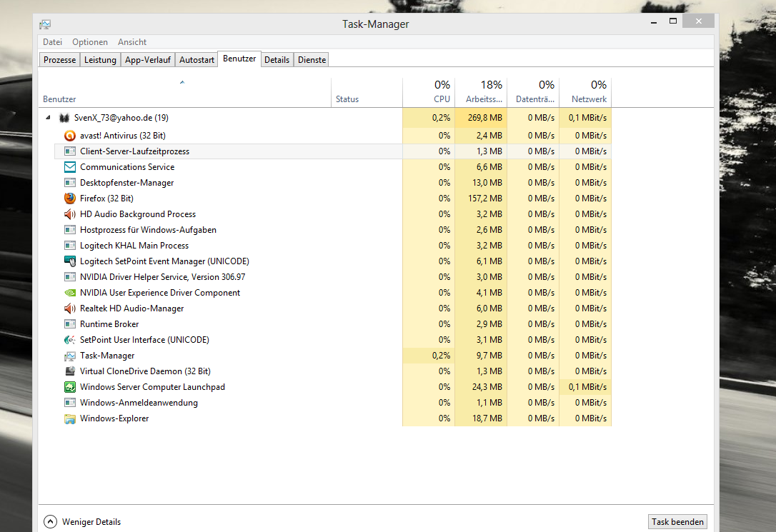Switch to the Leistung tab
This screenshot has height=532, width=776.
point(100,60)
